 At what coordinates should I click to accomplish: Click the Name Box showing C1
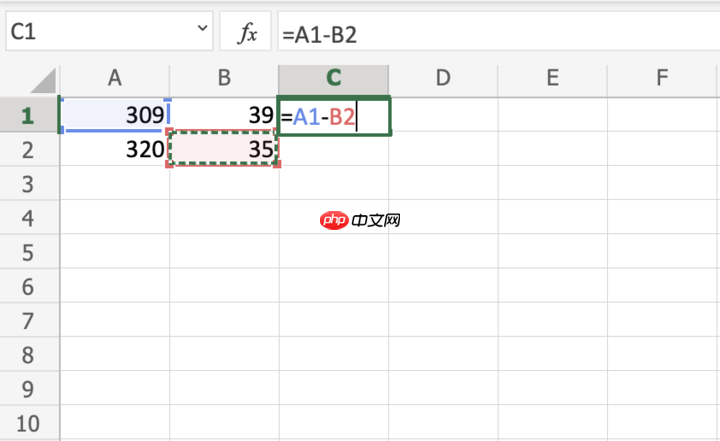[109, 31]
